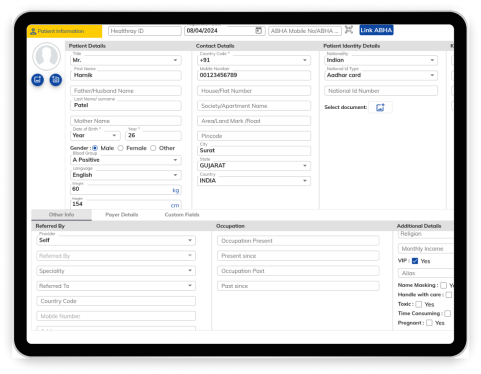Check the Toxic Yes checkbox

pos(419,304)
